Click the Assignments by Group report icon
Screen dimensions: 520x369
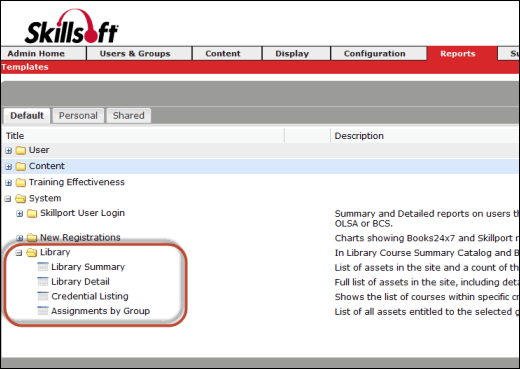click(x=43, y=311)
